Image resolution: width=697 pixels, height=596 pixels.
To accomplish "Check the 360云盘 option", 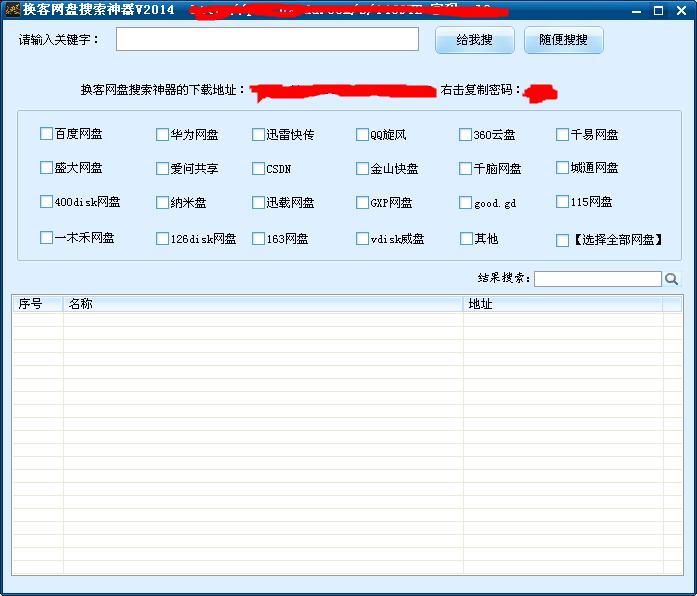I will click(465, 134).
